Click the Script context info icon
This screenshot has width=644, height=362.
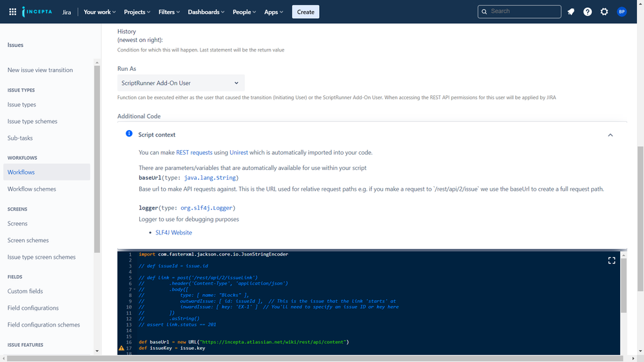click(x=129, y=134)
